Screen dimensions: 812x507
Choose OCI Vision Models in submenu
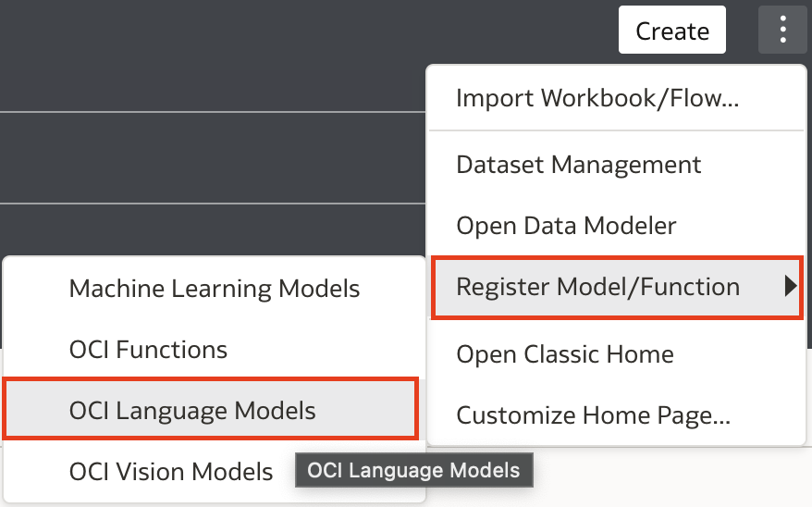pyautogui.click(x=171, y=472)
